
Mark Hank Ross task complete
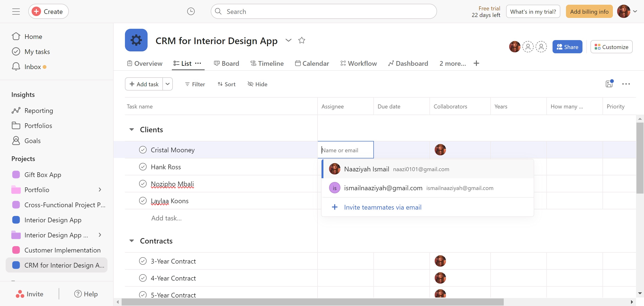[x=143, y=167]
